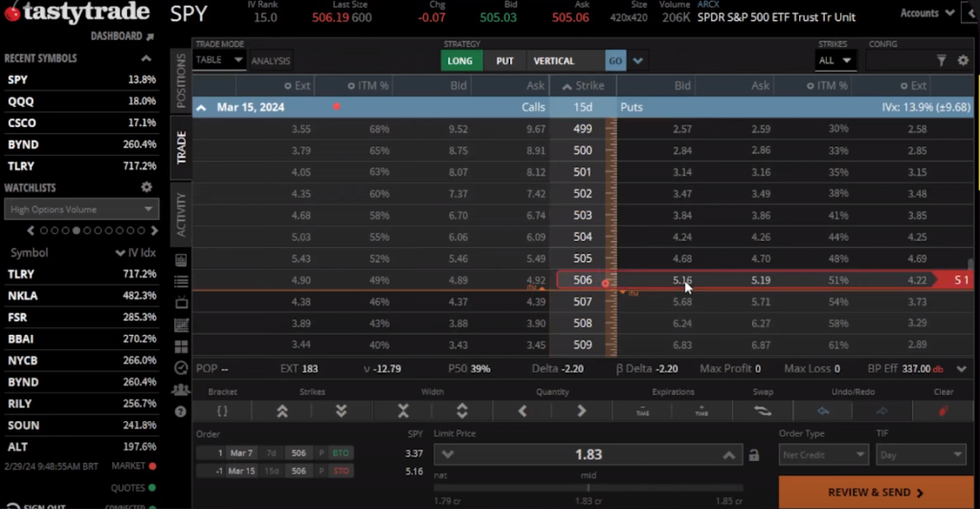Toggle the LONG strategy direction button

click(460, 60)
